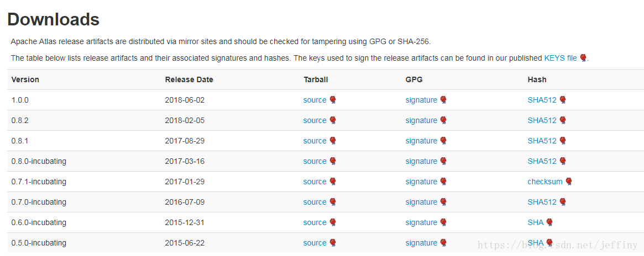This screenshot has height=256, width=644.
Task: Click the external-link icon beside KEYS file
Action: [583, 58]
